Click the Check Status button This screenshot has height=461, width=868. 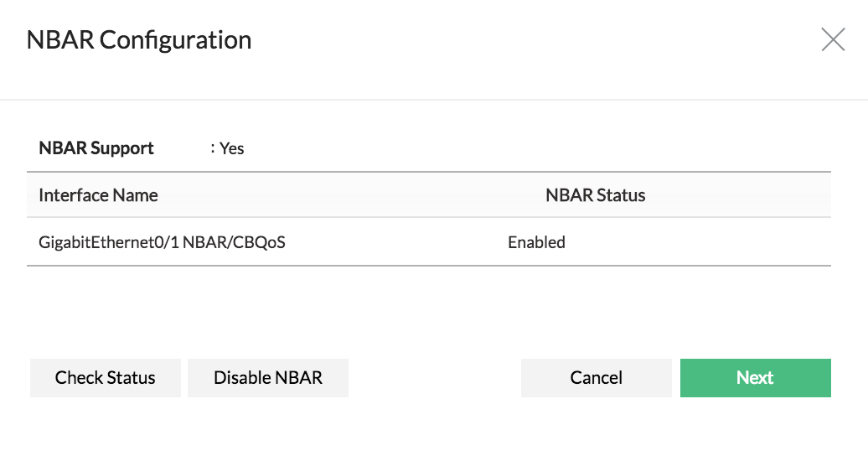[x=106, y=378]
